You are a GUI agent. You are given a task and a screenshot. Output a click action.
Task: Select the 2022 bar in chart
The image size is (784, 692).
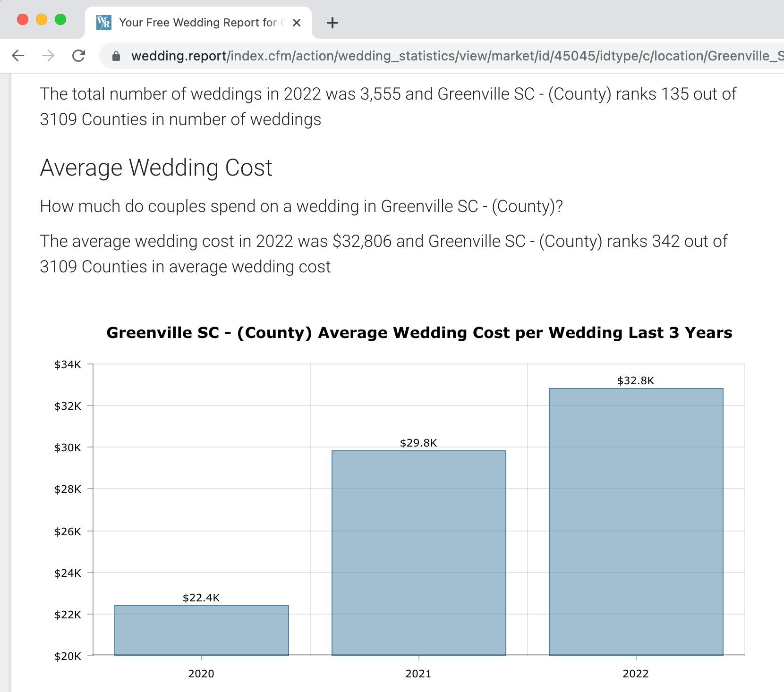coord(636,522)
